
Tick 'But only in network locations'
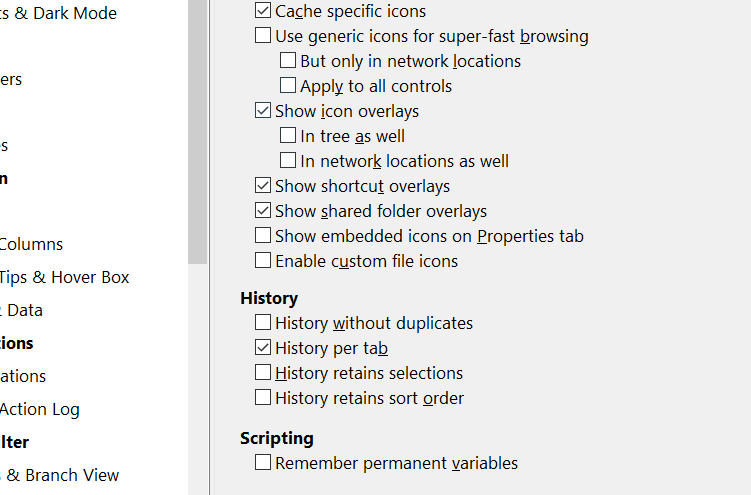pyautogui.click(x=288, y=62)
